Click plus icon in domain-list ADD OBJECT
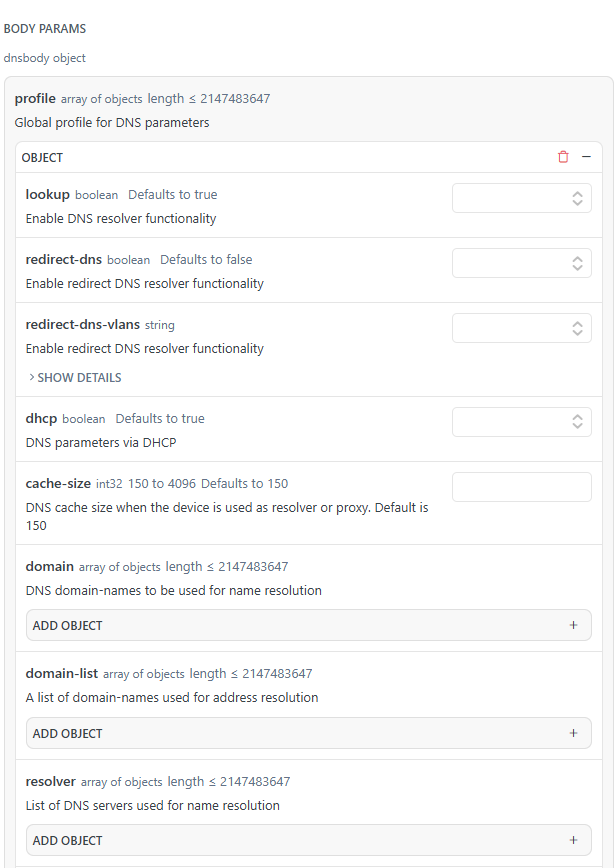 573,733
